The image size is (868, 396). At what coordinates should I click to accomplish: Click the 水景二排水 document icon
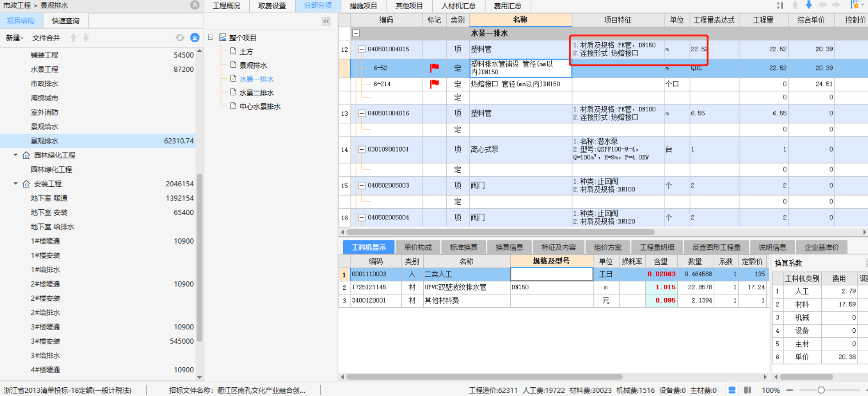tap(233, 92)
